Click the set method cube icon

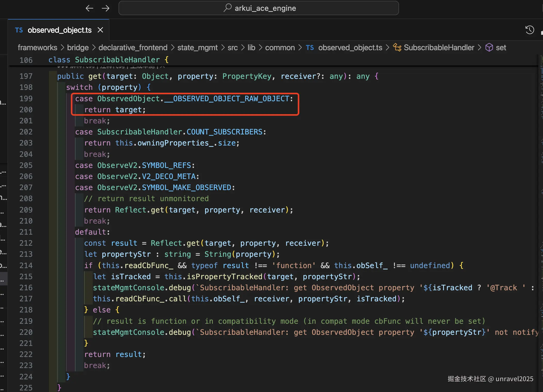pyautogui.click(x=489, y=47)
